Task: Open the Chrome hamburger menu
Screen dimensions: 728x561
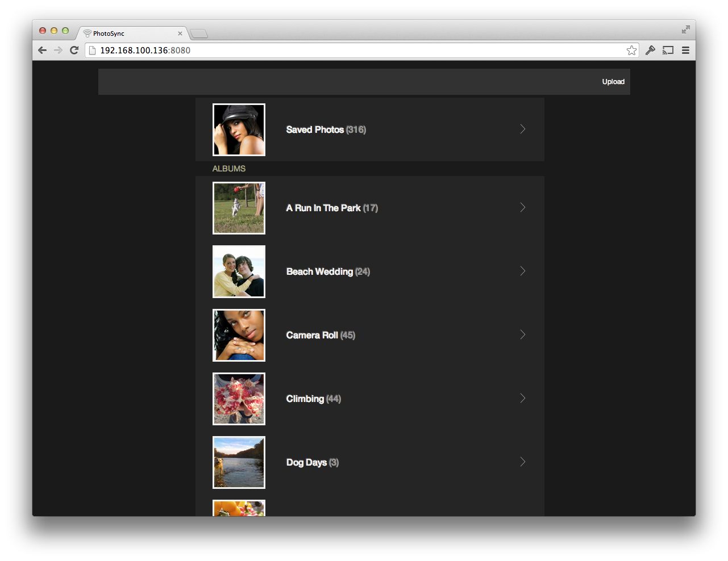Action: [686, 51]
